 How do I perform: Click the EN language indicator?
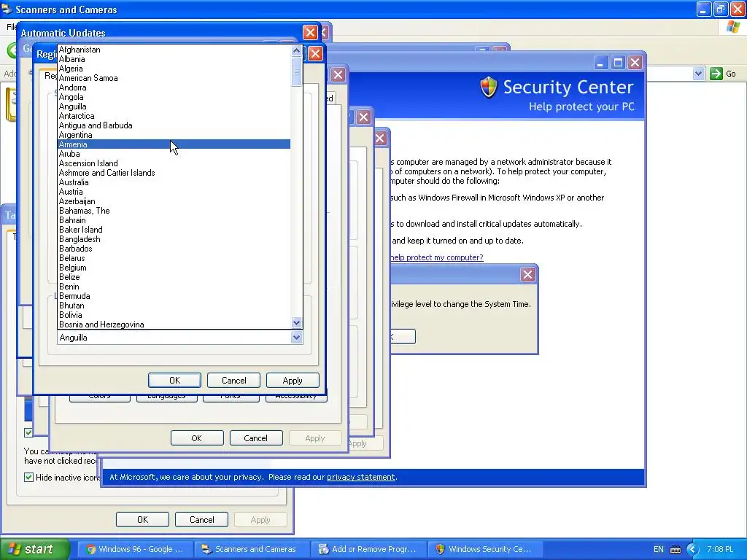point(659,549)
